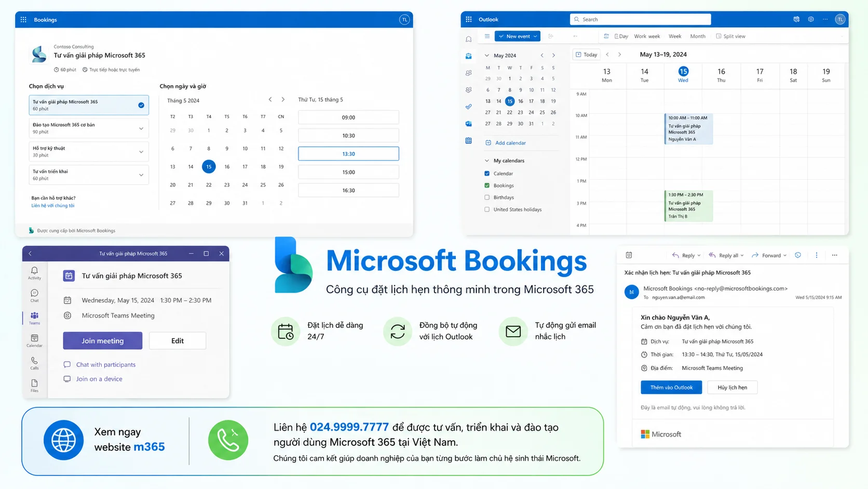Image resolution: width=868 pixels, height=489 pixels.
Task: Open the Outlook app launcher grid
Action: [469, 19]
